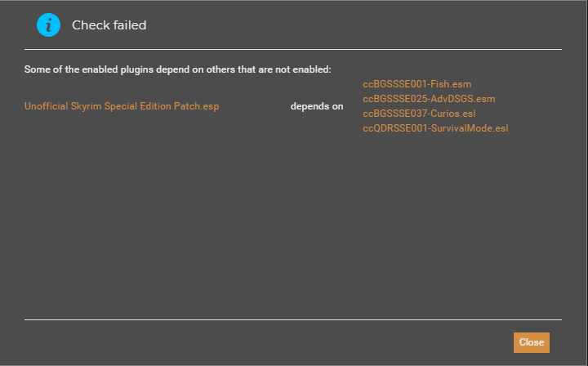This screenshot has width=588, height=366.
Task: Open the ccBGSSSE001-Fish.esm dependency
Action: pos(417,84)
